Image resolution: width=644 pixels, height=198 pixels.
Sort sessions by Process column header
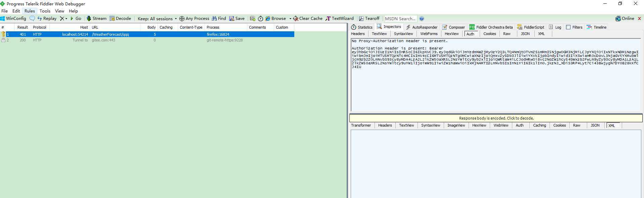point(226,27)
